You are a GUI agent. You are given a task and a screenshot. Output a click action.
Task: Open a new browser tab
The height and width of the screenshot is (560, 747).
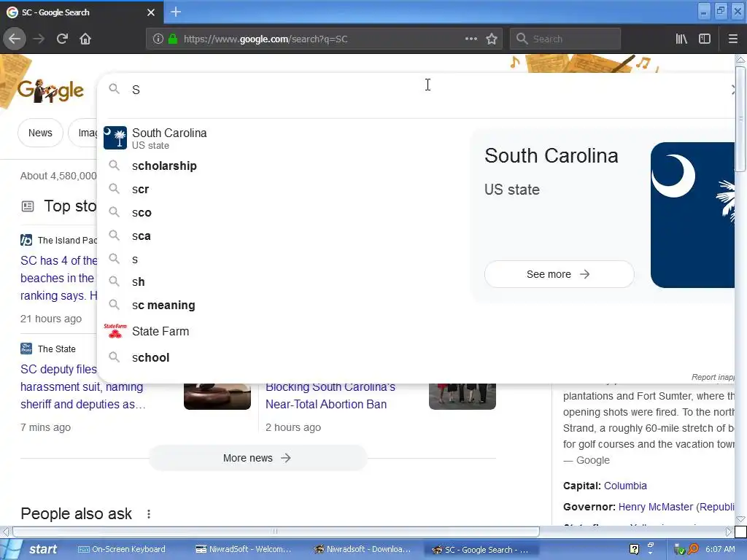(175, 12)
